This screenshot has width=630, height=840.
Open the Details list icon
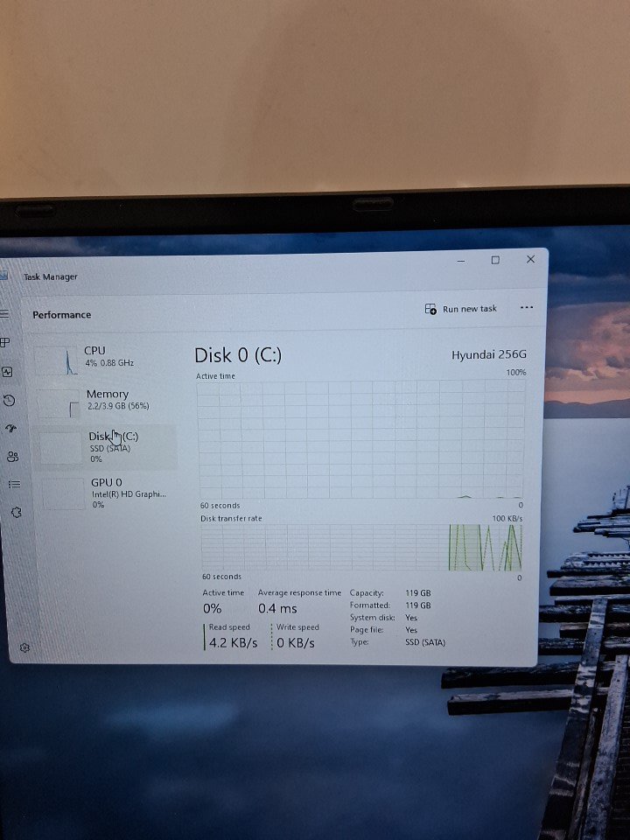pos(15,484)
